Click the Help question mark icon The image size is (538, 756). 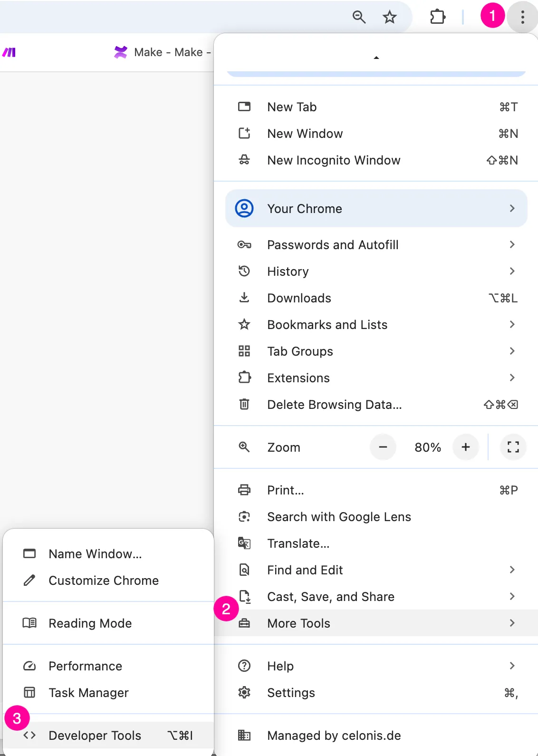244,666
